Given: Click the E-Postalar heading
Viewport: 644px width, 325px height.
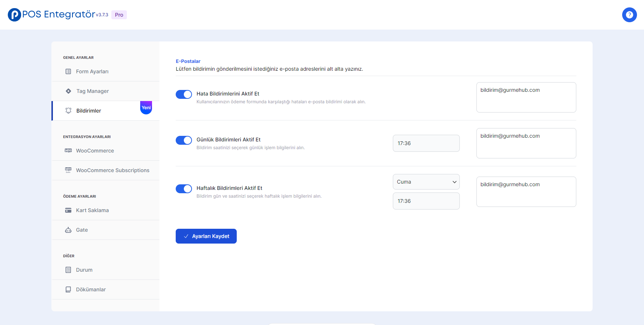Looking at the screenshot, I should coord(188,61).
